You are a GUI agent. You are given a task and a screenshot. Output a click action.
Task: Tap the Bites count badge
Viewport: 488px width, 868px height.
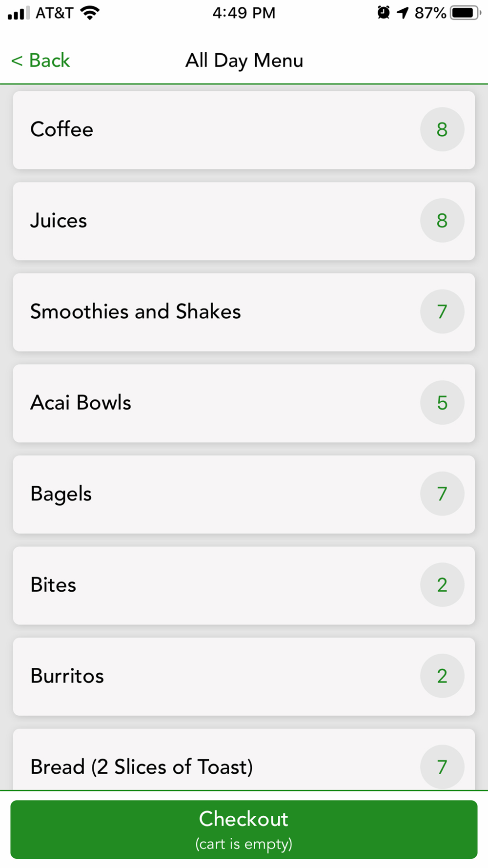tap(442, 585)
